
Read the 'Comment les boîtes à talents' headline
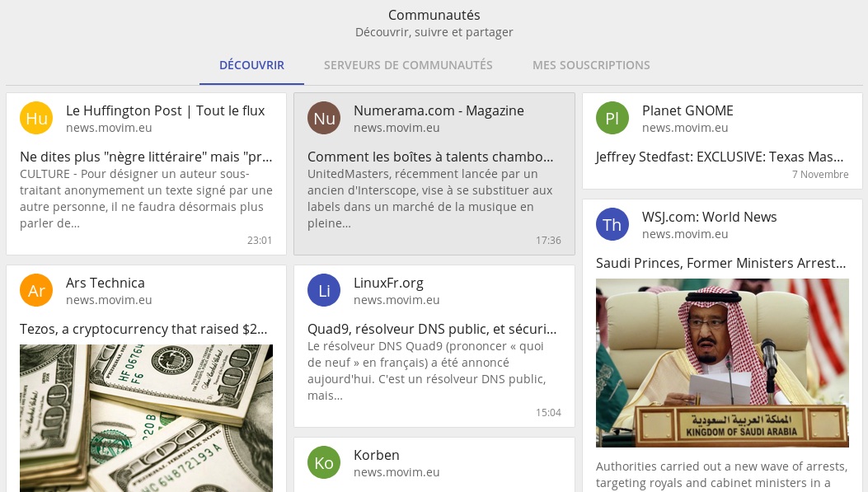[430, 157]
